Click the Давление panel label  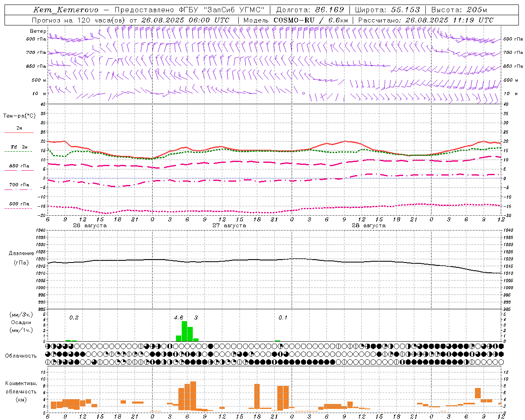(21, 253)
